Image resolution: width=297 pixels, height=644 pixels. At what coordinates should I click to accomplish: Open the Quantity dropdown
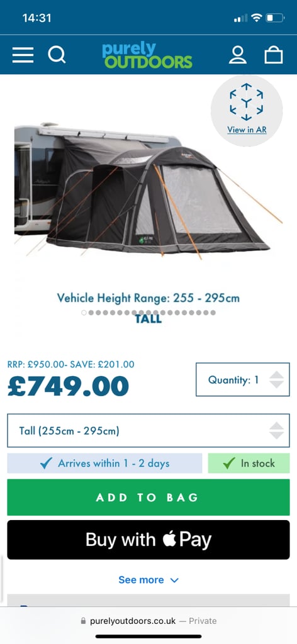pos(243,379)
